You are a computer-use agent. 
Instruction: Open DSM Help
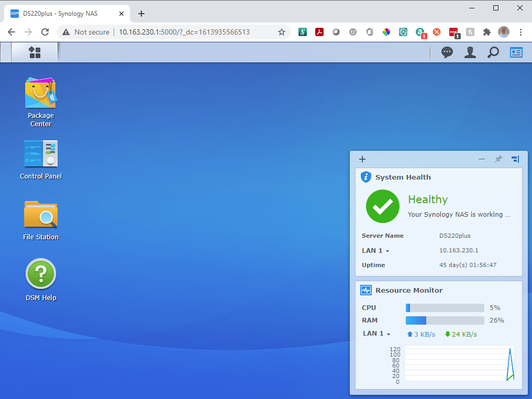click(40, 273)
